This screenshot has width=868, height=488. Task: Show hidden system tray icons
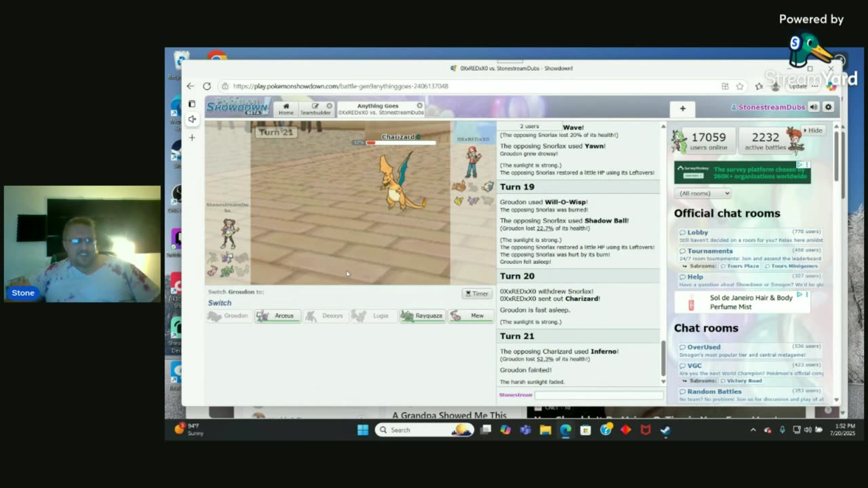coord(753,430)
